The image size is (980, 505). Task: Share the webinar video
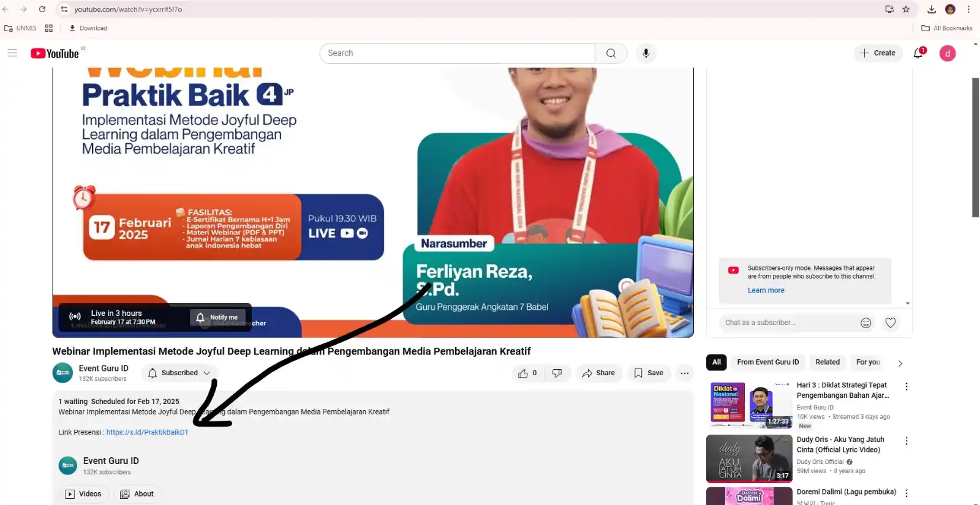click(x=598, y=373)
